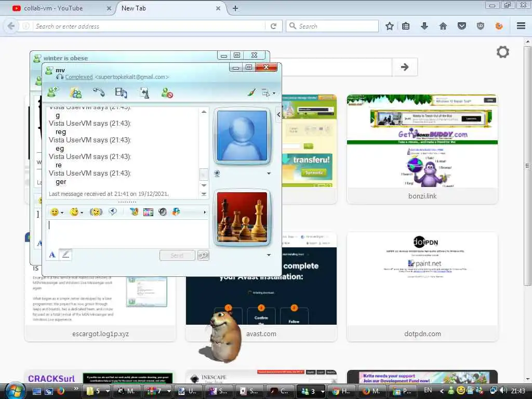Open new tab settings gear icon
Screen dimensions: 532x399
coord(503,52)
